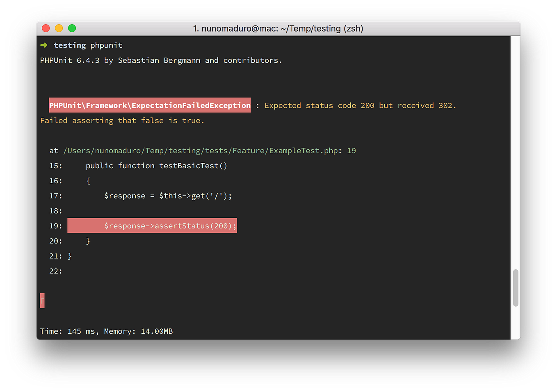Select the highlighted ExpectationFailedException text
Viewport: 557px width, 392px height.
coord(149,105)
